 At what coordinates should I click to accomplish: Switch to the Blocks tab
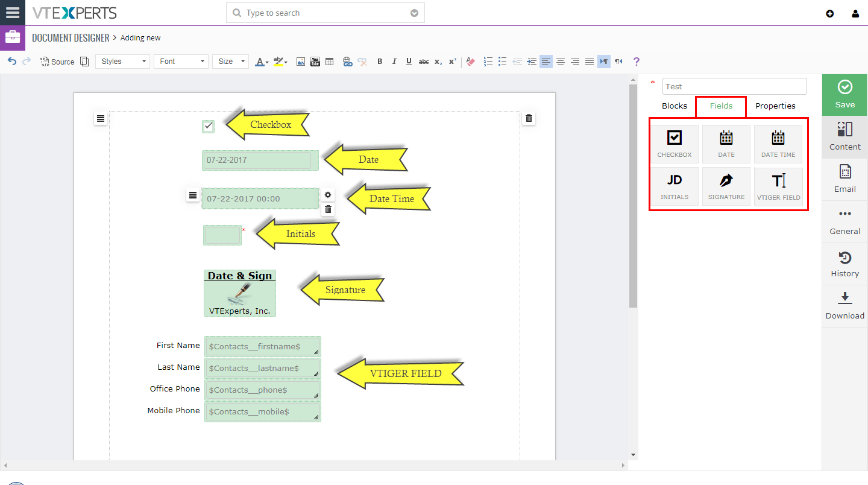coord(675,106)
